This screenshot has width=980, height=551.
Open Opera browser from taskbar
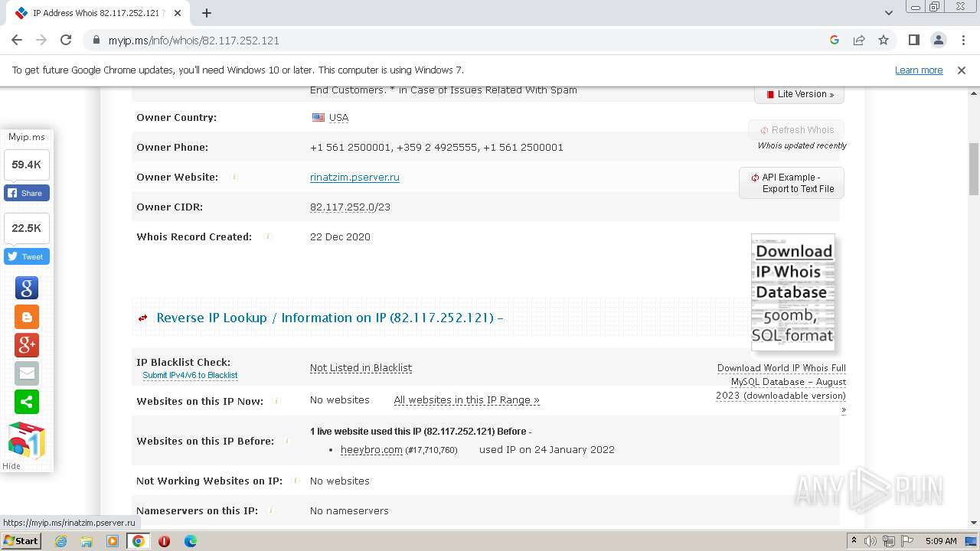coord(164,541)
